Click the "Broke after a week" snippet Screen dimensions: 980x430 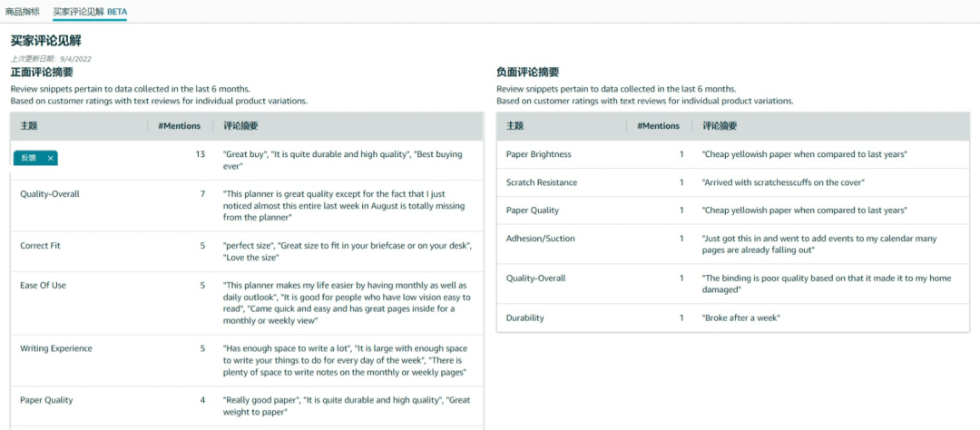[x=741, y=318]
